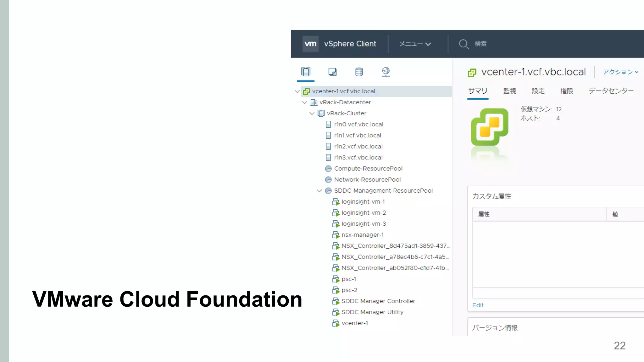Select the vRack-Cluster label

[347, 113]
